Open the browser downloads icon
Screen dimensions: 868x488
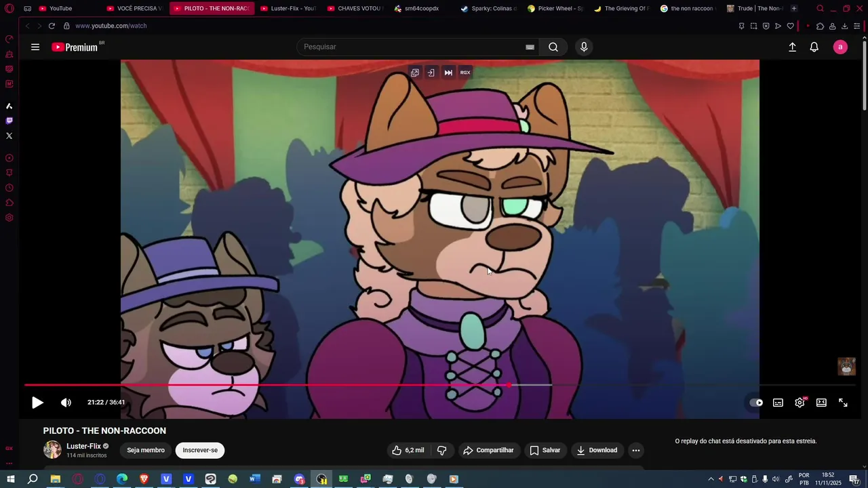pyautogui.click(x=844, y=26)
